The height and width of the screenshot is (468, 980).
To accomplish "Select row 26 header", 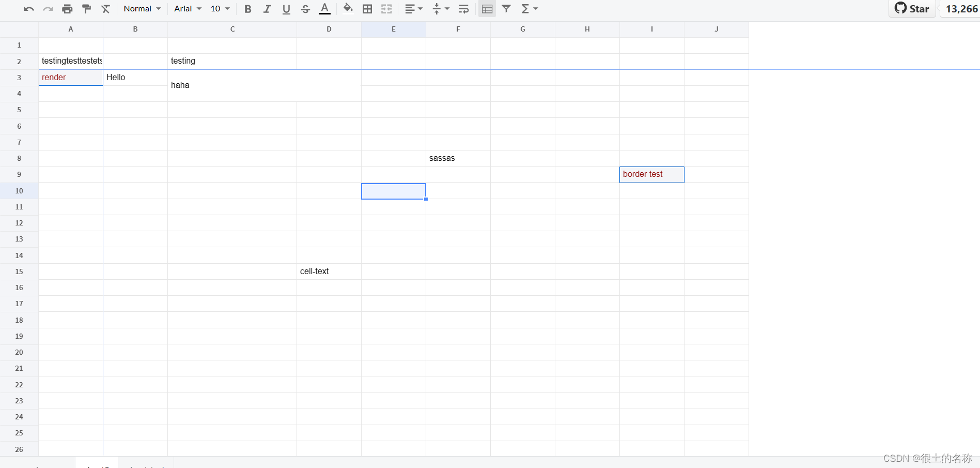I will tap(19, 449).
